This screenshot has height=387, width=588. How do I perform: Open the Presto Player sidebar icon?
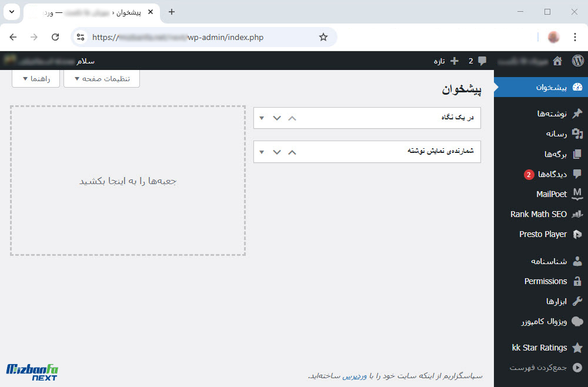point(578,234)
